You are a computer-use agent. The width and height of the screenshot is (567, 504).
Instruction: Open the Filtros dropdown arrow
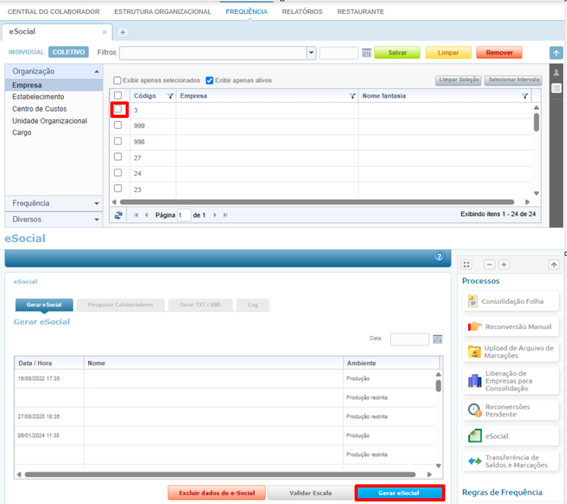[x=311, y=53]
